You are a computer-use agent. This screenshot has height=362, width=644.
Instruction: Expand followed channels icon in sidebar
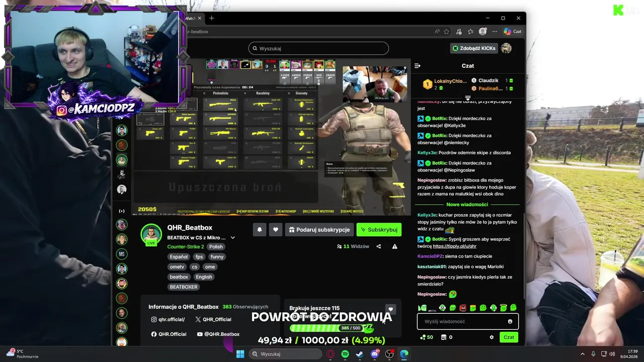pyautogui.click(x=122, y=211)
